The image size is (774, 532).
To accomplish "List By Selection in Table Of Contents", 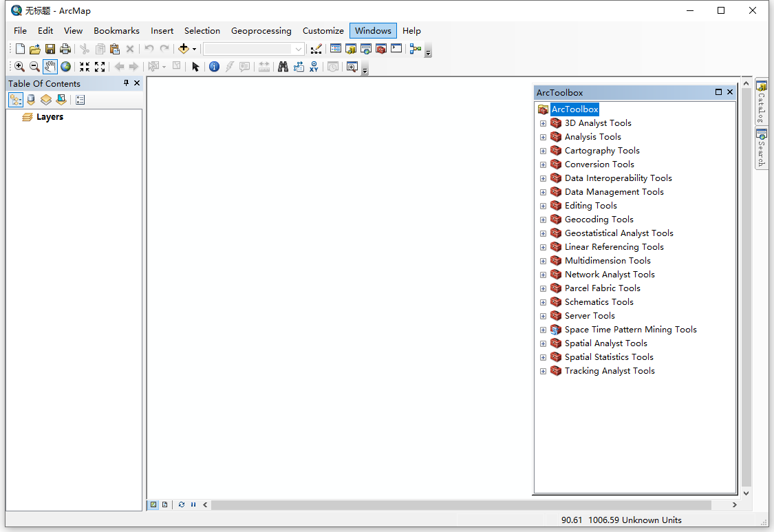I will point(61,100).
